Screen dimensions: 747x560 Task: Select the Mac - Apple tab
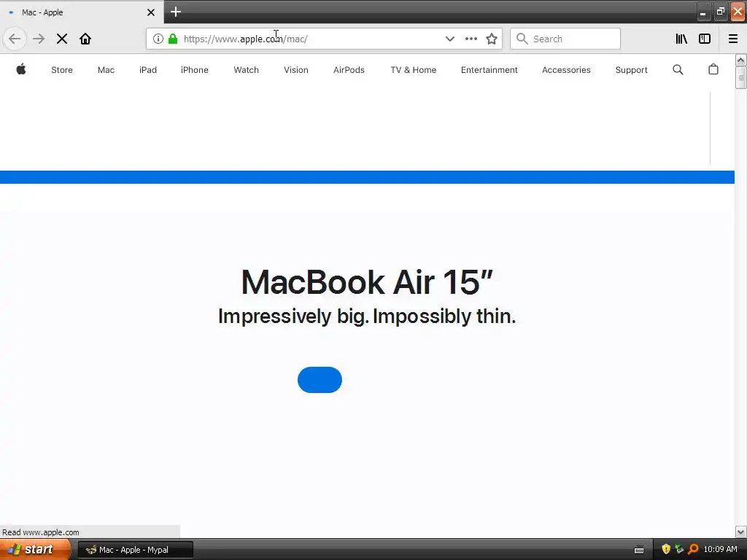pyautogui.click(x=82, y=12)
